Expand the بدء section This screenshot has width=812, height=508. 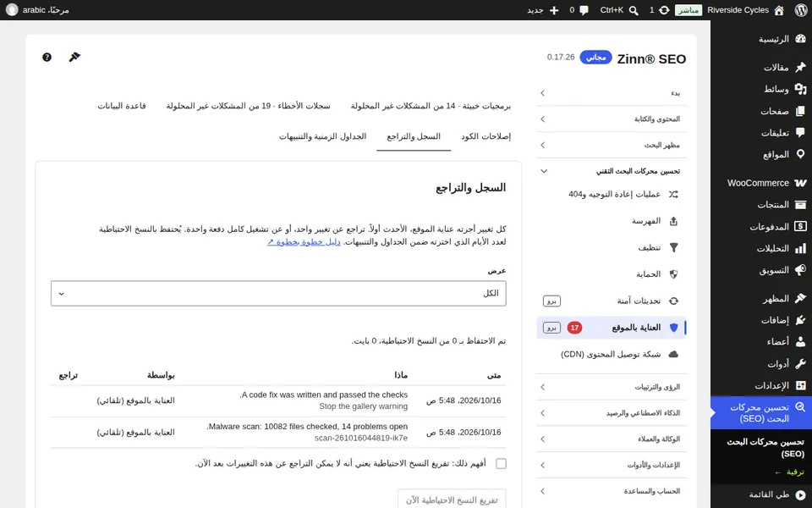click(612, 93)
